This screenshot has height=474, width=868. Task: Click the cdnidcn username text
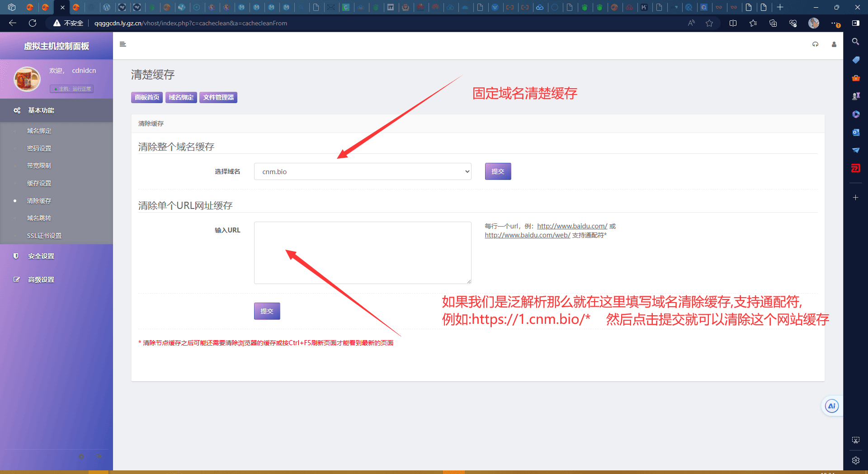coord(84,71)
